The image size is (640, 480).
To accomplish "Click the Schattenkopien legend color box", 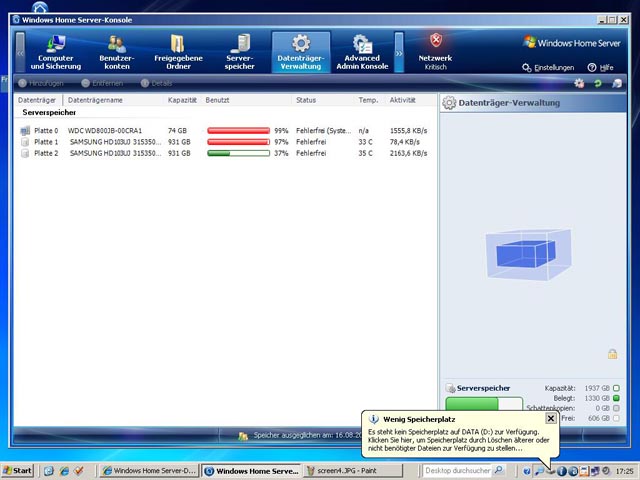I will click(616, 408).
